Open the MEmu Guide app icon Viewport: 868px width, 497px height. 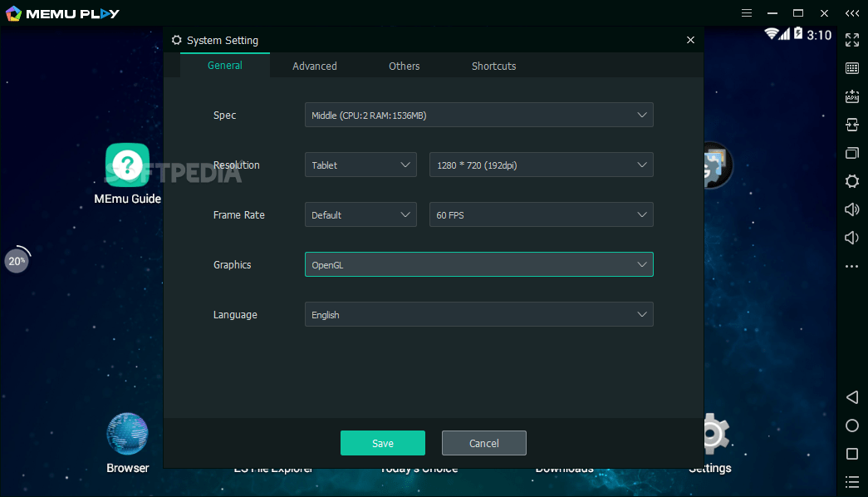point(127,166)
